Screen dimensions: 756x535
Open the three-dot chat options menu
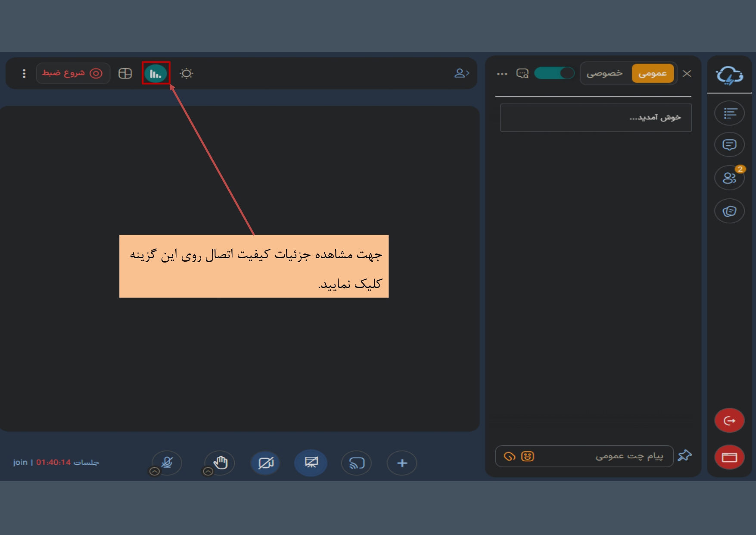(x=502, y=74)
